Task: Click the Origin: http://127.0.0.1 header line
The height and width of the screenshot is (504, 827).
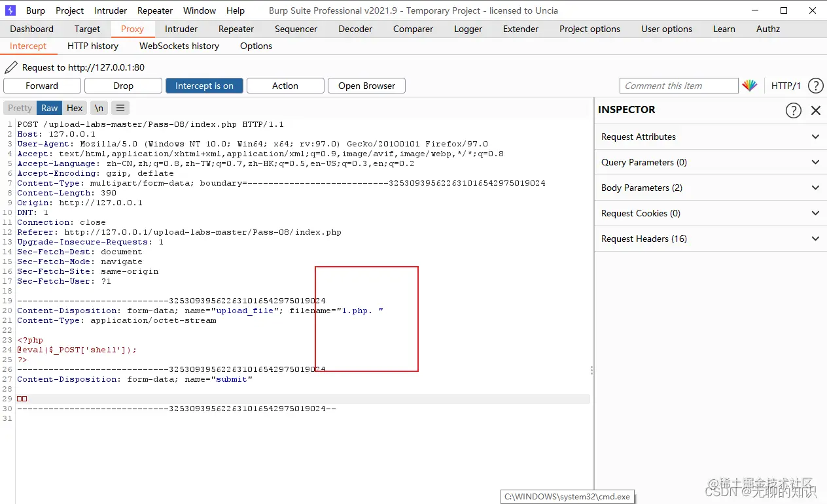Action: (x=80, y=203)
